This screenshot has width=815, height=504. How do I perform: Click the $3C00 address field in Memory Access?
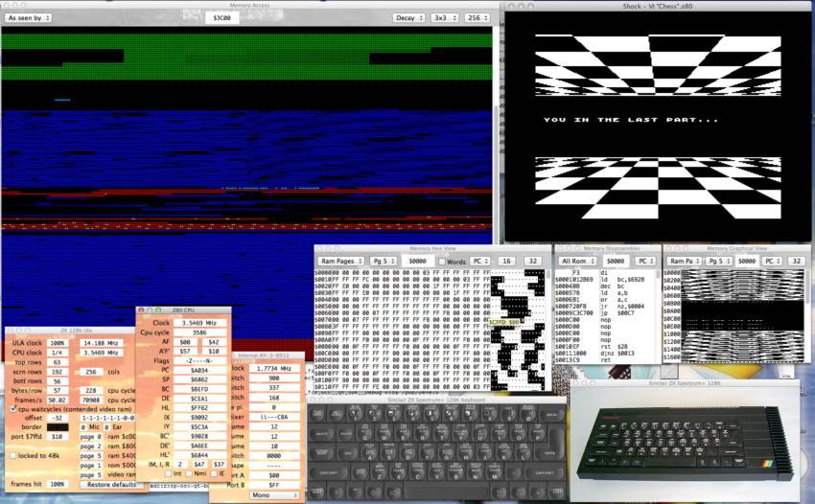(x=221, y=17)
